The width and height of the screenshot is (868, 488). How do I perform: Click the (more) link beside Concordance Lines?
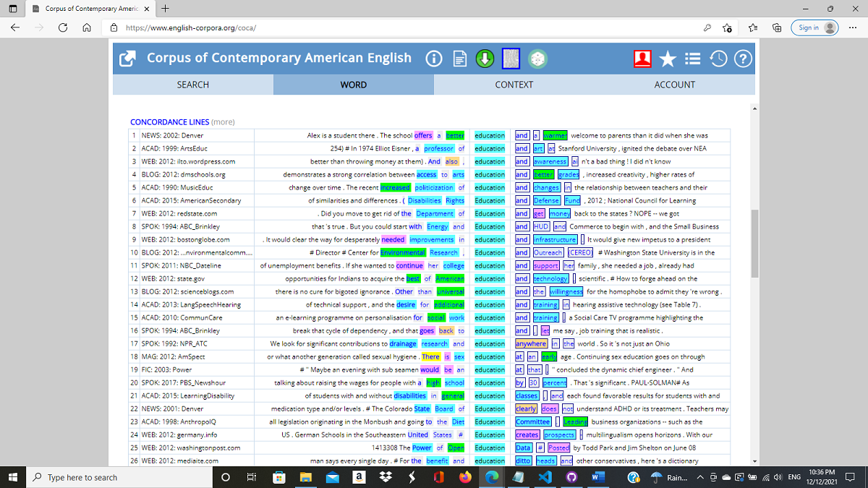pos(223,122)
